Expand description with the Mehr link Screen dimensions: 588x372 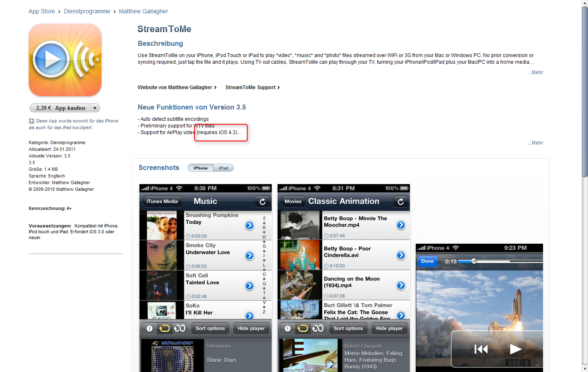(536, 72)
